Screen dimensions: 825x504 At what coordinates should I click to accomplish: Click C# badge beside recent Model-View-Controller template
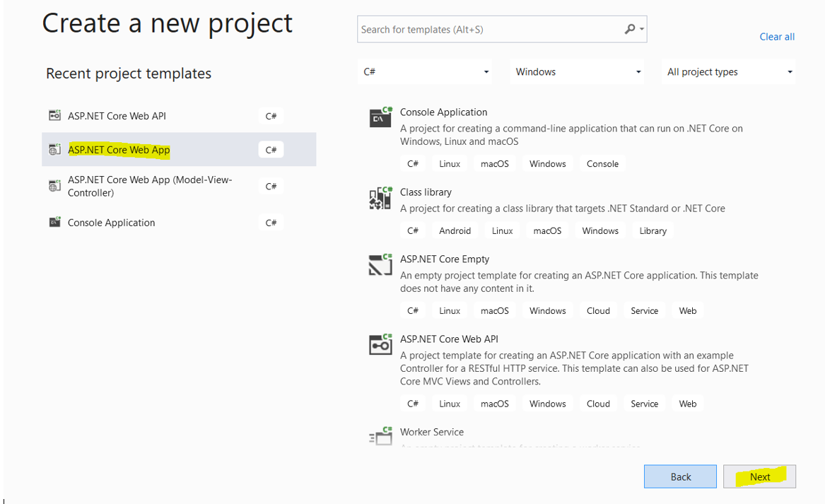pyautogui.click(x=271, y=186)
